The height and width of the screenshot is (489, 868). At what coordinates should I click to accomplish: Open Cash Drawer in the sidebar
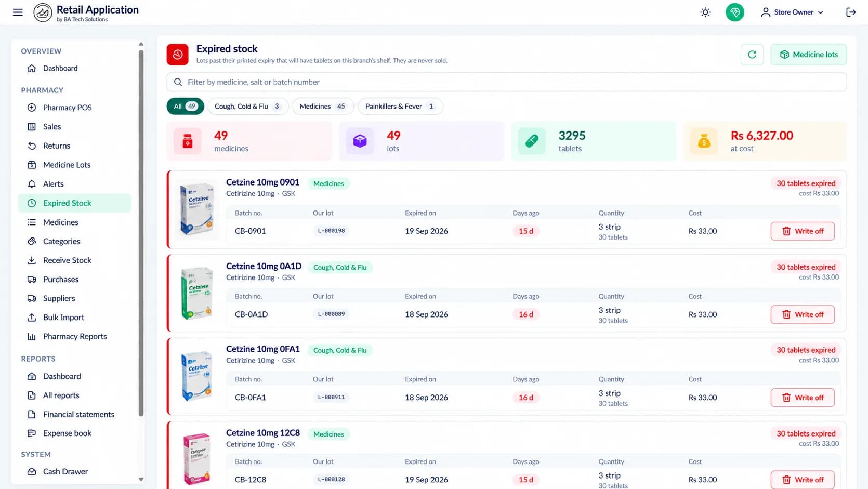click(x=74, y=472)
